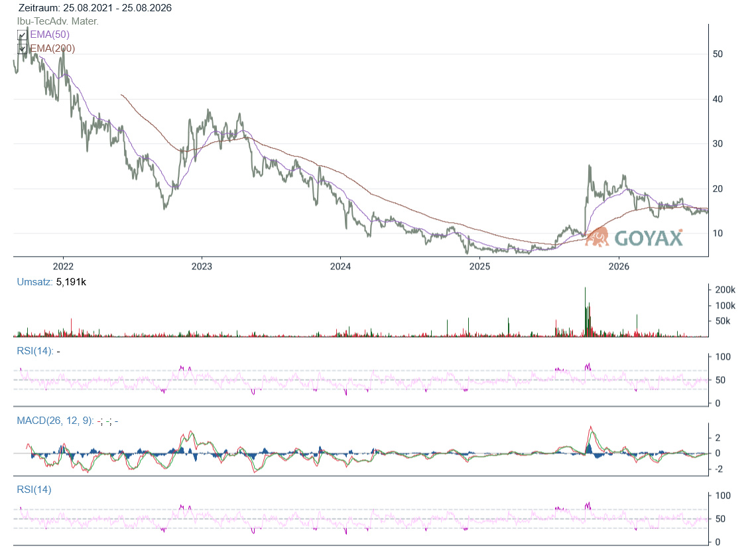This screenshot has width=756, height=548.
Task: Toggle the EMA(200) checkbox
Action: click(x=22, y=48)
